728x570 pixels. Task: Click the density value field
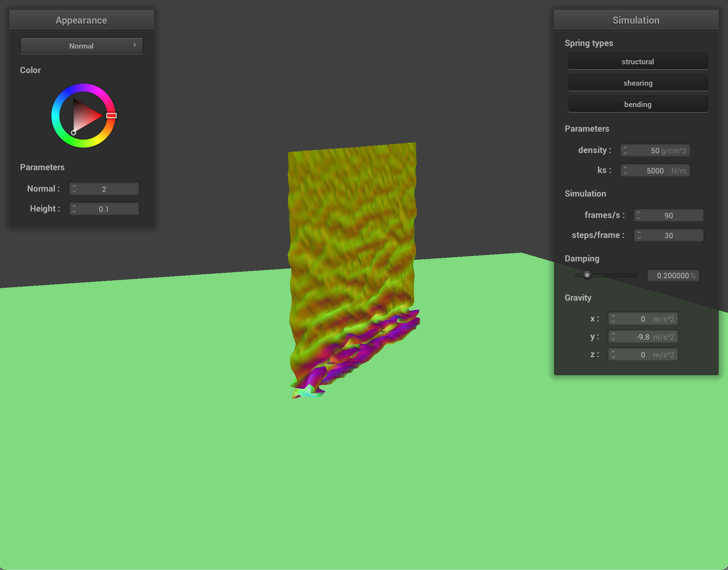point(655,150)
